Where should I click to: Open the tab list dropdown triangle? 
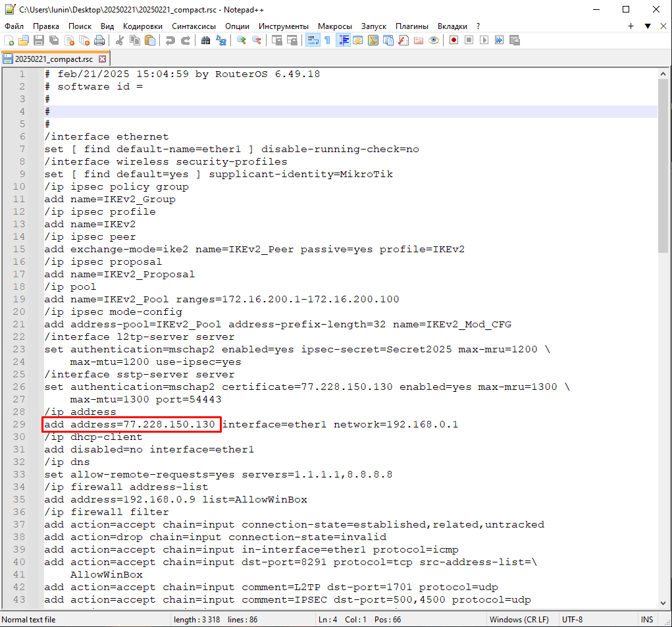pos(648,26)
